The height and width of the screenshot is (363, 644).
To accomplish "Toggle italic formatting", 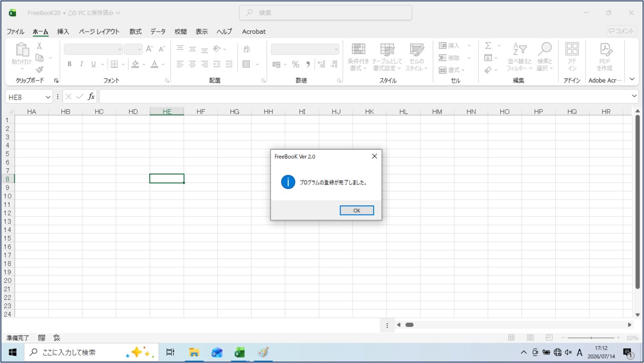I will [81, 64].
